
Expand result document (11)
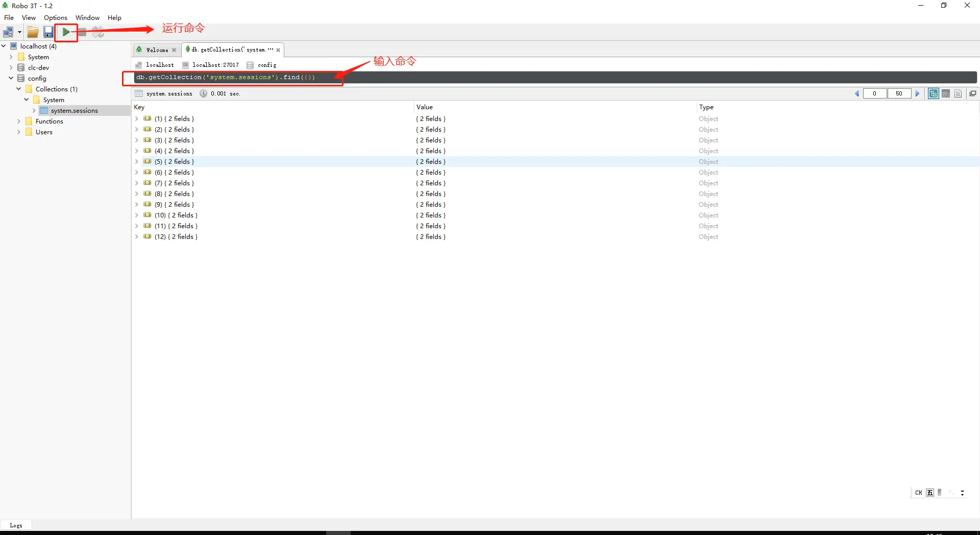(137, 226)
